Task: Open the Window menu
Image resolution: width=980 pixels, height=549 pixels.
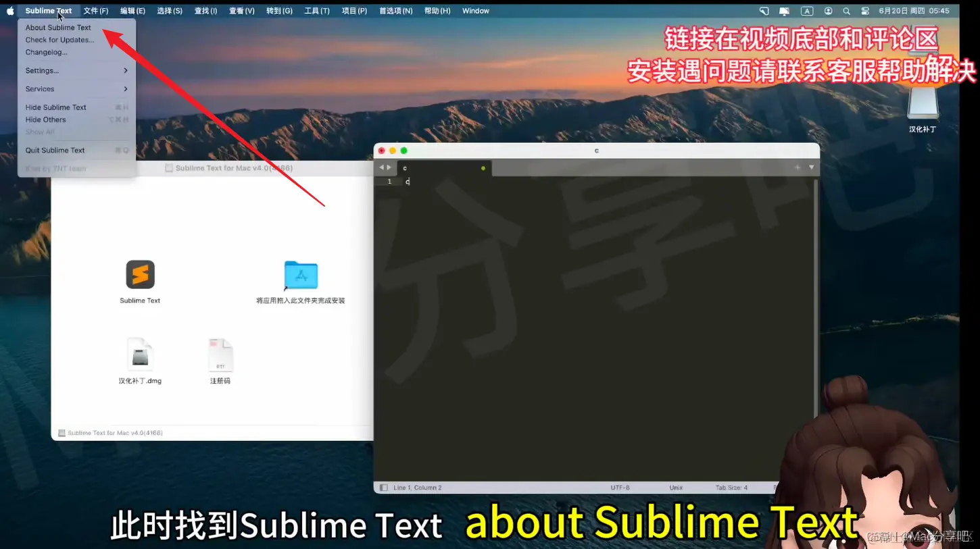Action: coord(476,11)
